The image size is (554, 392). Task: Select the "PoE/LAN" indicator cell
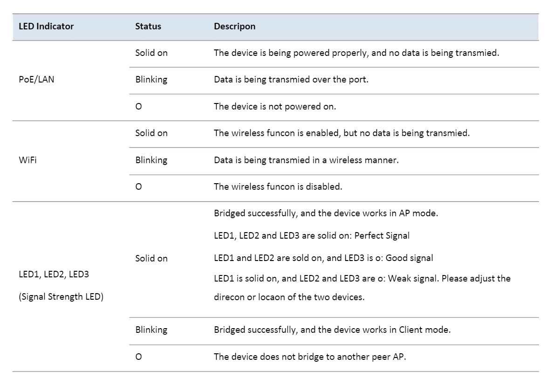[x=35, y=80]
